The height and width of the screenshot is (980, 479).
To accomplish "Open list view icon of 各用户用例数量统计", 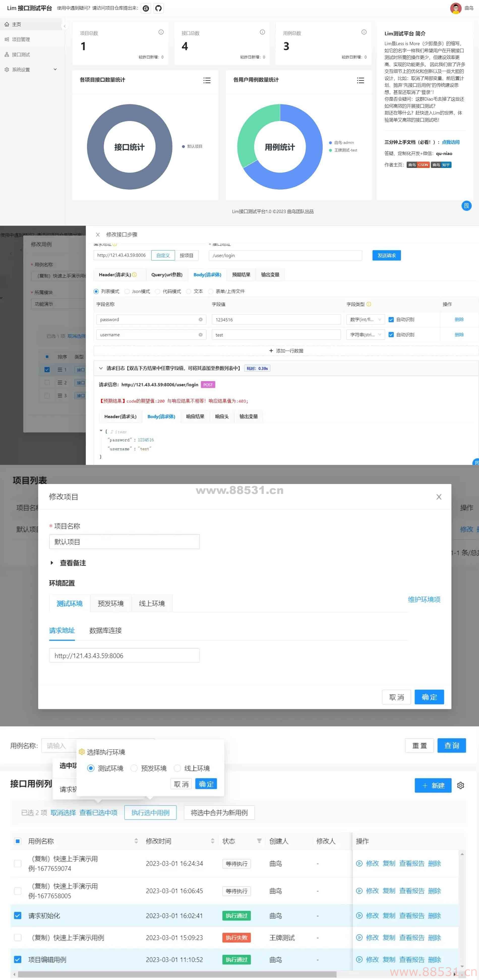I will click(x=360, y=81).
